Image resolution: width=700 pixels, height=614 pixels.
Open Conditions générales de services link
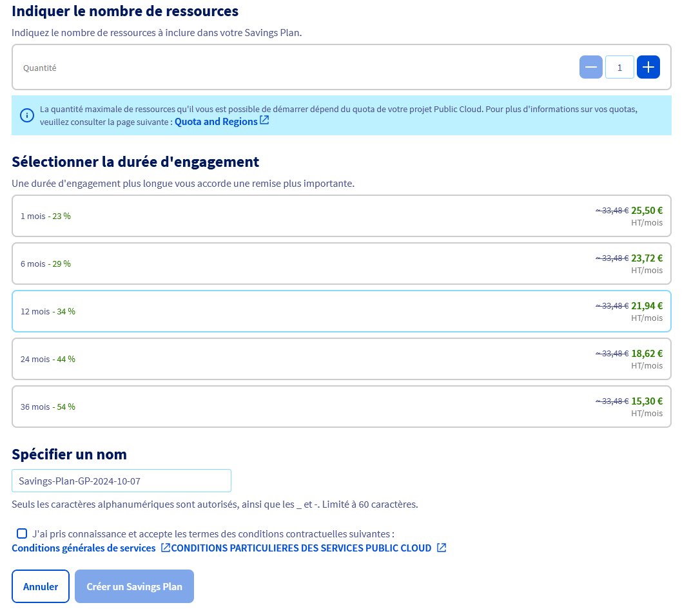click(x=84, y=548)
